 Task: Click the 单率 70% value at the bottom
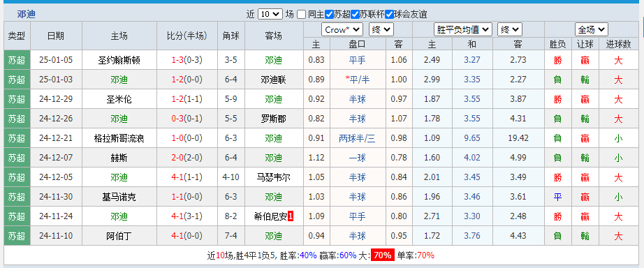click(425, 255)
